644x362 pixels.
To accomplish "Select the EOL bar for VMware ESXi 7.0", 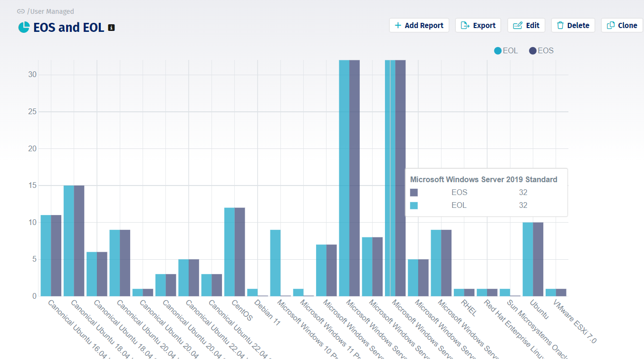I will [551, 292].
